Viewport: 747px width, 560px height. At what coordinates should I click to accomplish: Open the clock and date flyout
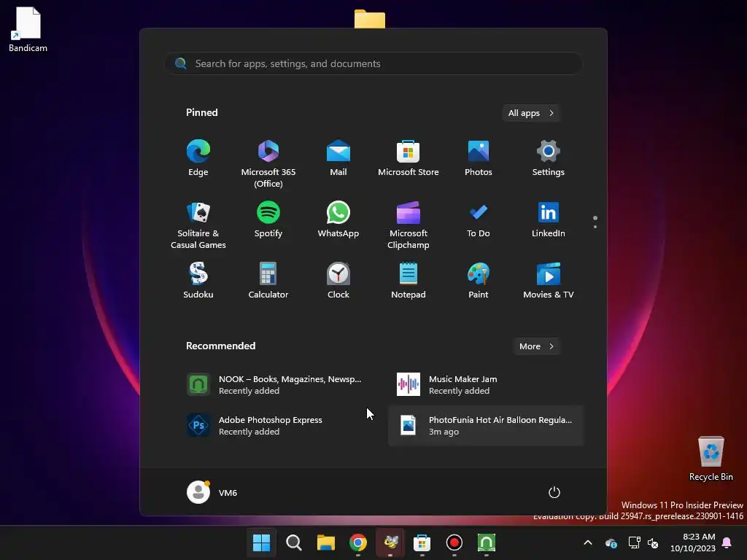coord(693,542)
